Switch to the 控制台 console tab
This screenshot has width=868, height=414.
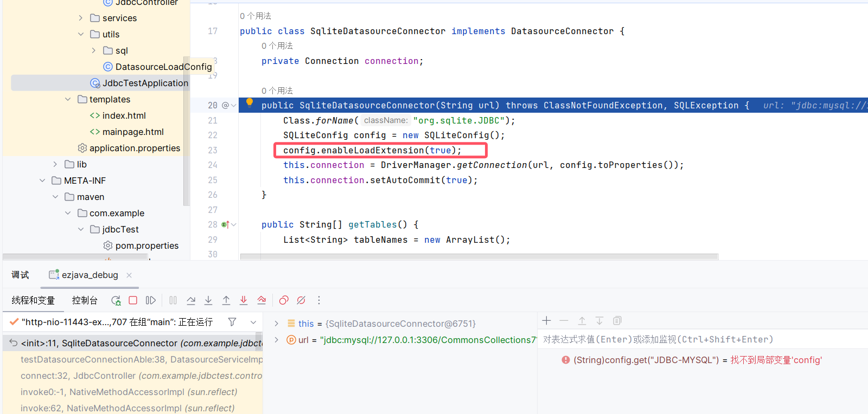(x=85, y=300)
